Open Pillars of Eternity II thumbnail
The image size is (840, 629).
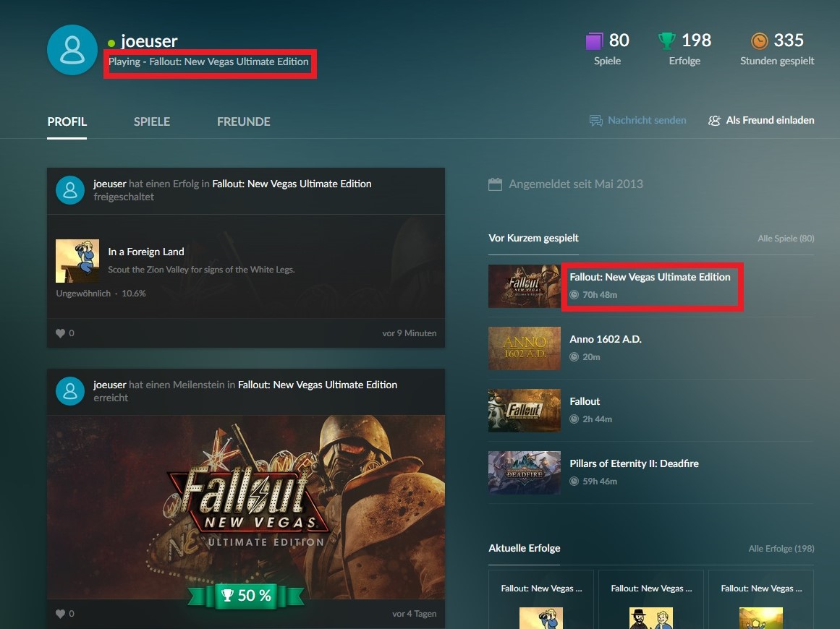[x=525, y=472]
